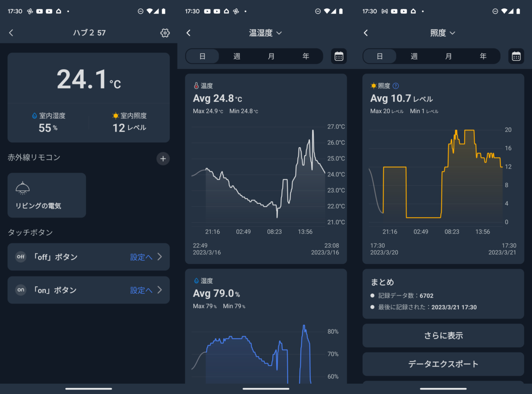Viewport: 532px width, 394px height.
Task: Tap the まとめ heading
Action: 382,282
